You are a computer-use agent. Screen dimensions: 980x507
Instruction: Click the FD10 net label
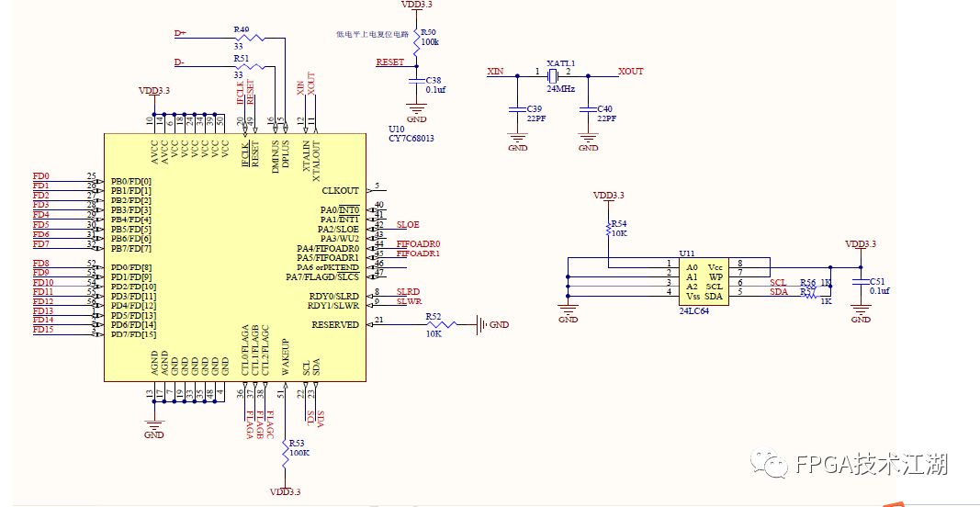coord(43,283)
